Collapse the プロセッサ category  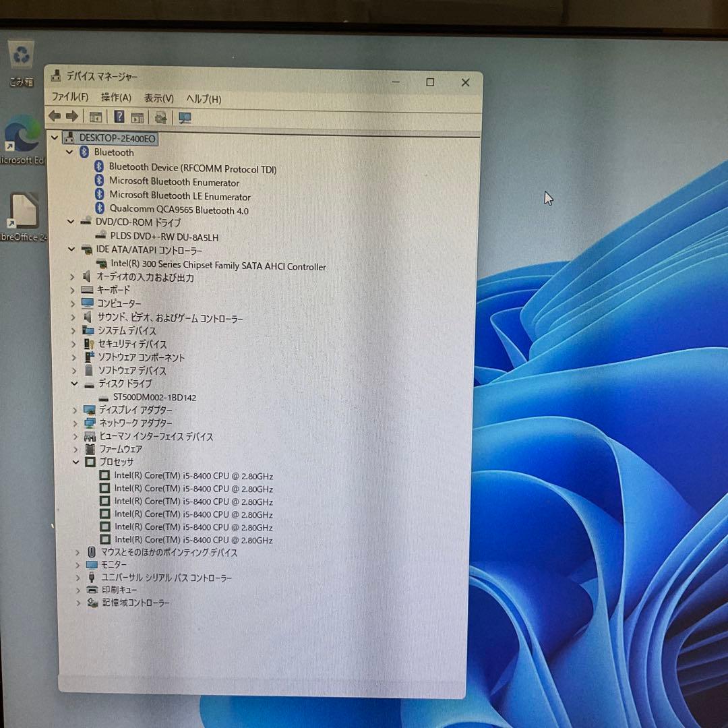75,462
